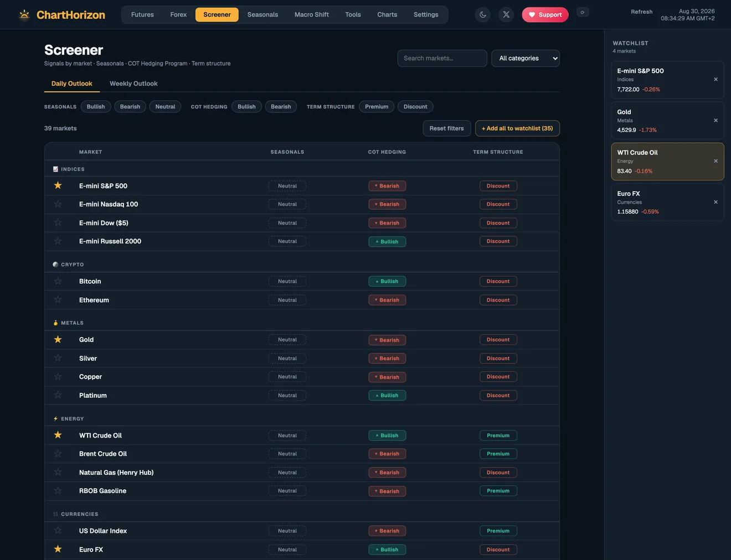The width and height of the screenshot is (731, 560).
Task: Filter COT Hedging by Bullish
Action: tap(246, 107)
